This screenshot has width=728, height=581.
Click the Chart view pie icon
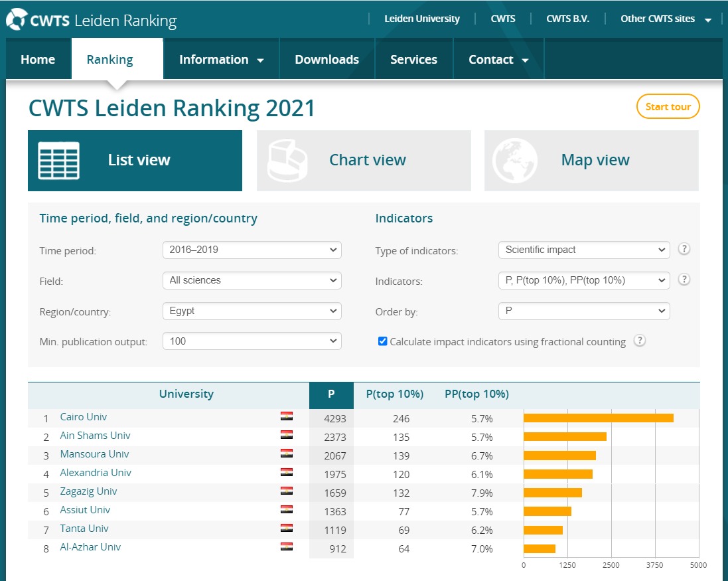[x=288, y=161]
